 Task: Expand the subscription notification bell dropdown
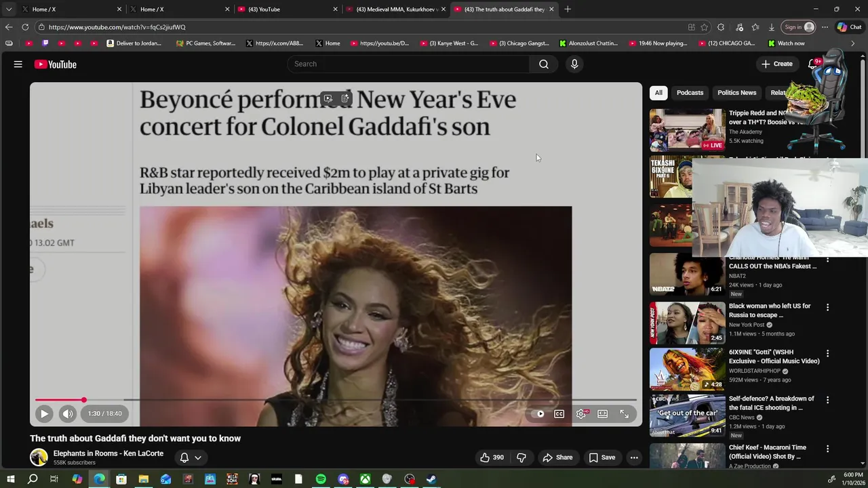(x=191, y=457)
